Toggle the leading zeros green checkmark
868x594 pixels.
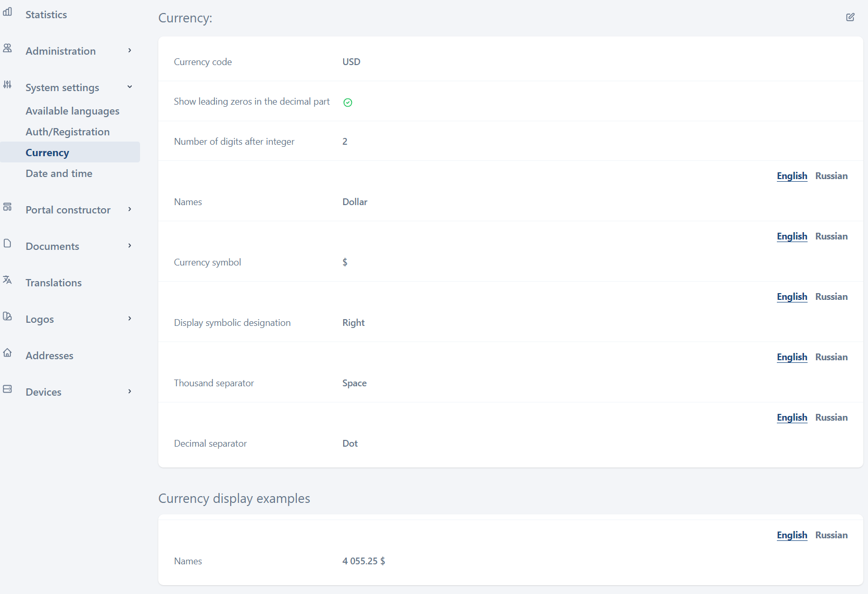tap(348, 103)
